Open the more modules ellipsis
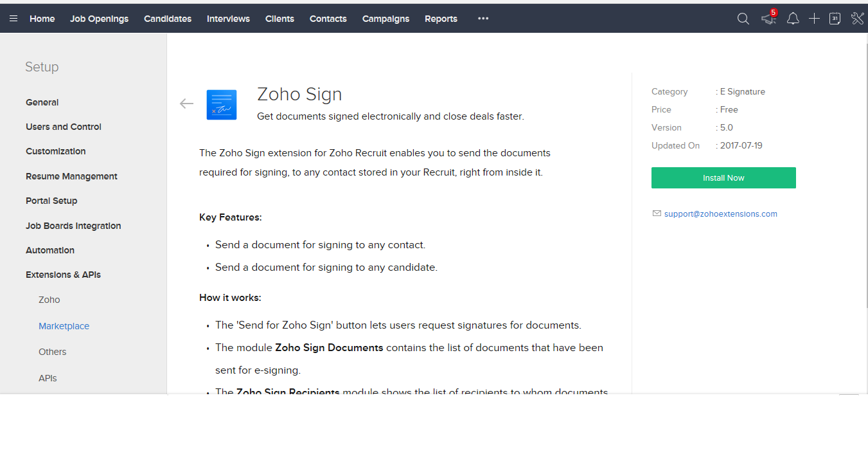 tap(483, 19)
